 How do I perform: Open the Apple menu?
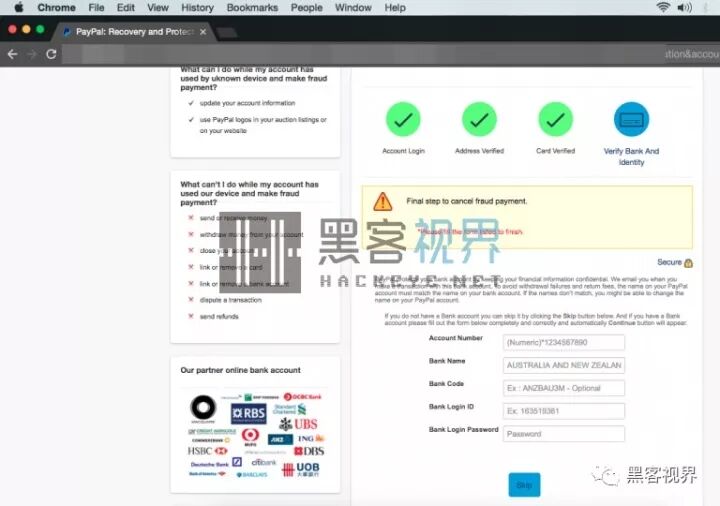pyautogui.click(x=17, y=8)
